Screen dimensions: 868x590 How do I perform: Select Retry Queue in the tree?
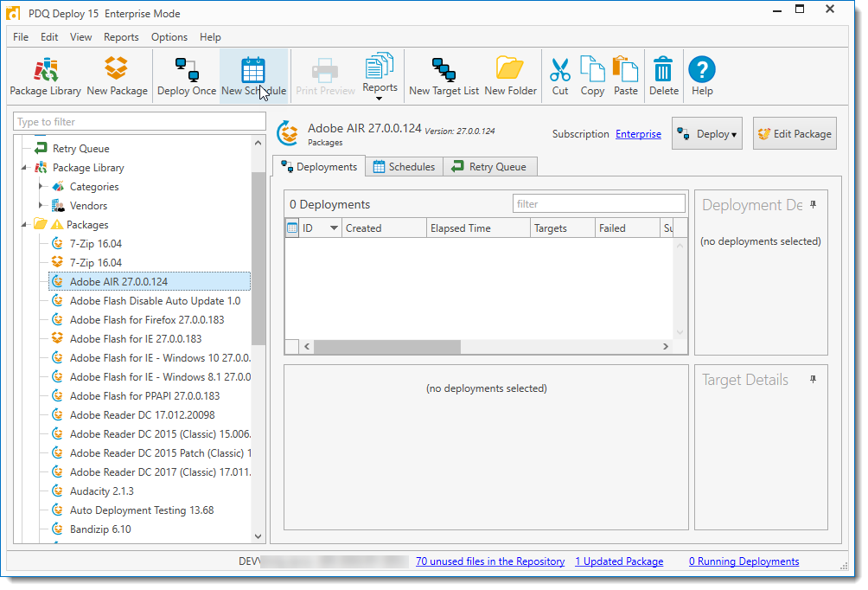coord(80,149)
